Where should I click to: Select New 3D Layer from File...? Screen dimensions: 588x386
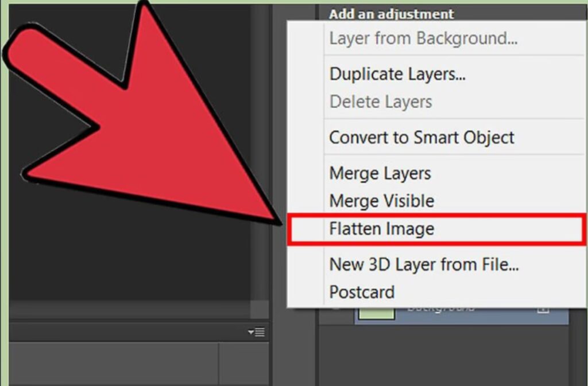[424, 264]
